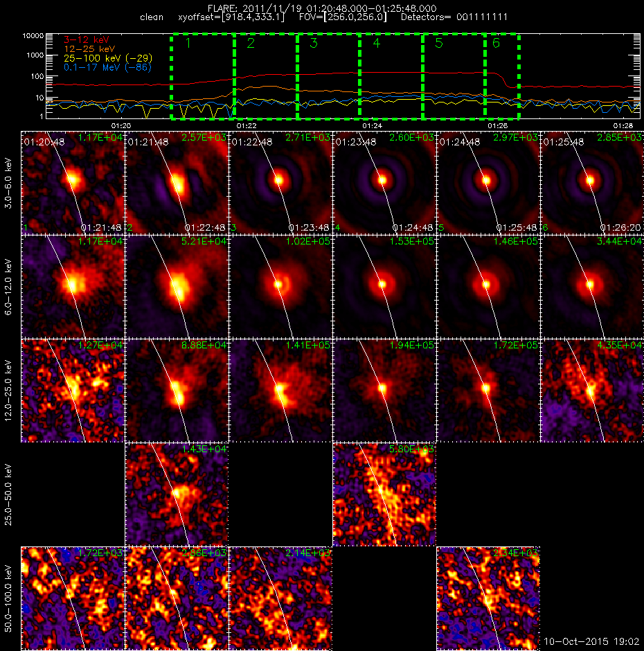Open the 6.0-12.0 keV image with peak 5.21E+04
The height and width of the screenshot is (651, 644).
[177, 287]
